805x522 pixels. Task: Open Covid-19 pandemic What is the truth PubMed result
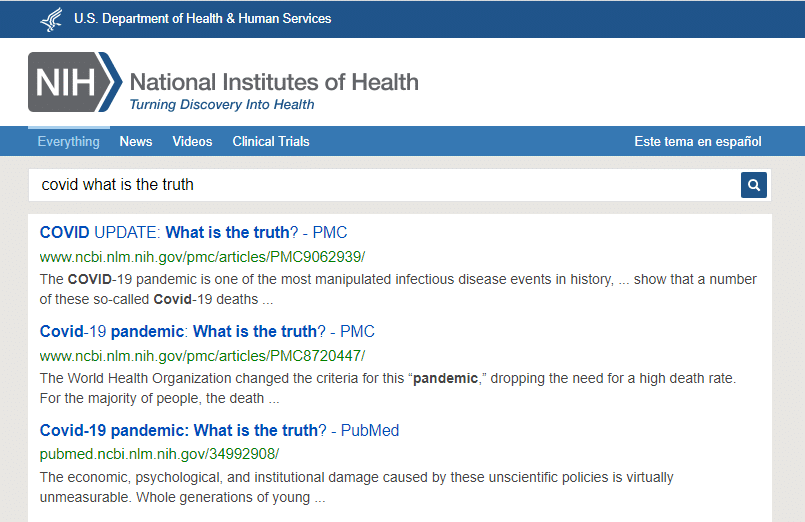219,430
